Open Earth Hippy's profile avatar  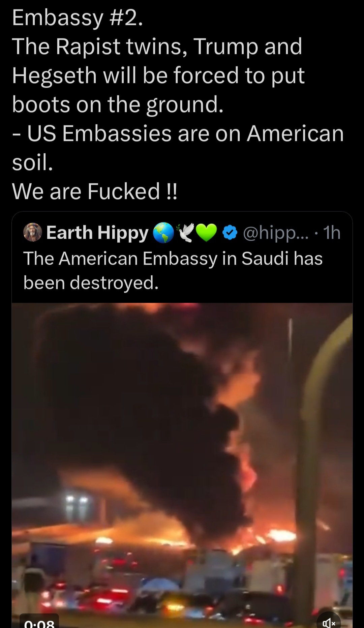click(x=33, y=232)
